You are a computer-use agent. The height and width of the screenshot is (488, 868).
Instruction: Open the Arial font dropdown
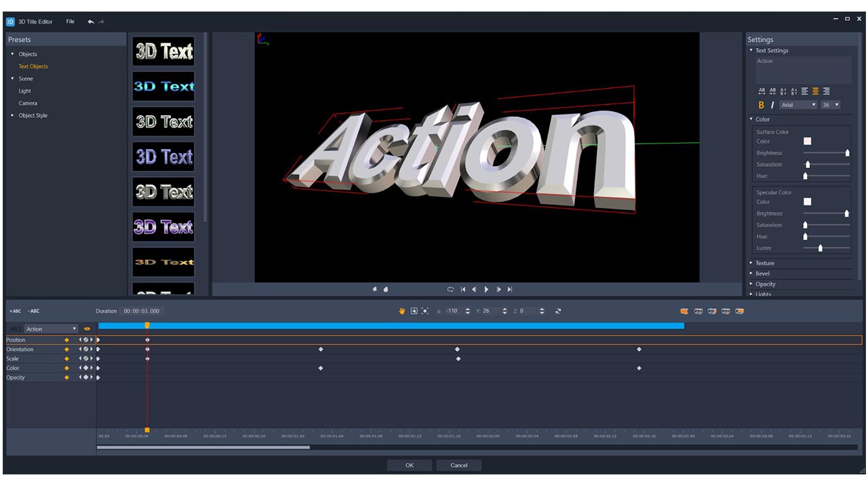click(798, 105)
